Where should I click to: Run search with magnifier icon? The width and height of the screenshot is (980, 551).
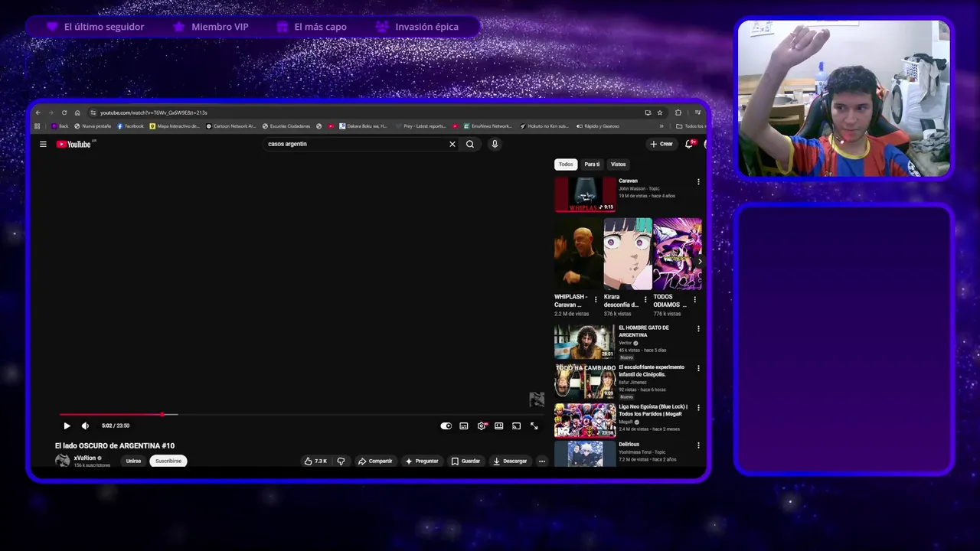coord(470,144)
